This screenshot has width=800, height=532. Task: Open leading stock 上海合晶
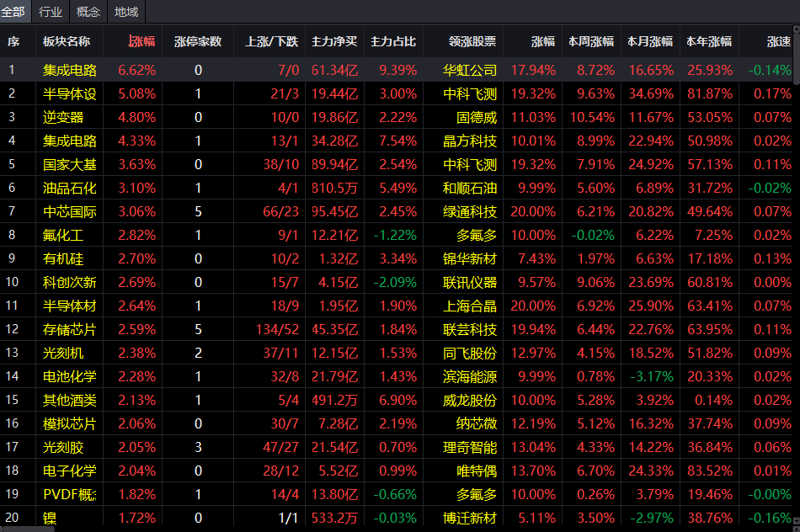tap(470, 306)
